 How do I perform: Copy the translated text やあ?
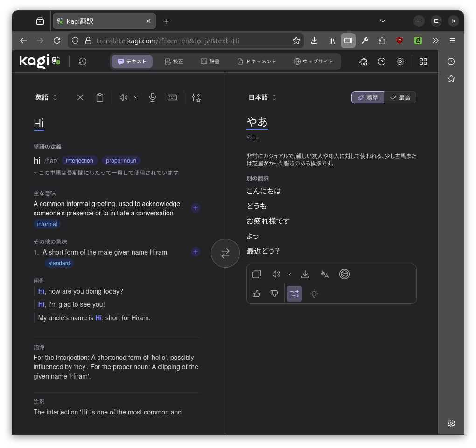[x=256, y=274]
